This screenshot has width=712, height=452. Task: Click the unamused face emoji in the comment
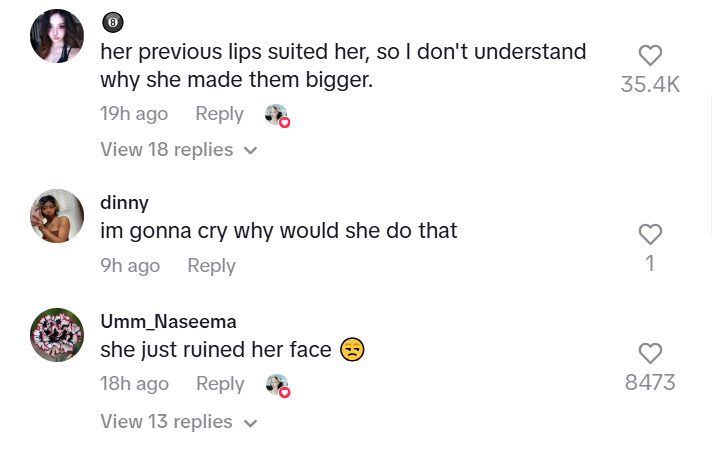tap(352, 350)
